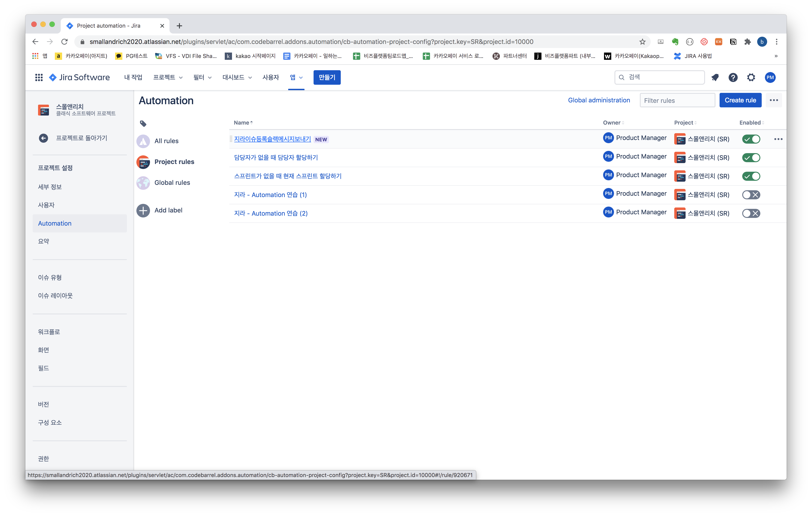Click the back arrow for 프로젝트로 돌아가기

[x=43, y=138]
